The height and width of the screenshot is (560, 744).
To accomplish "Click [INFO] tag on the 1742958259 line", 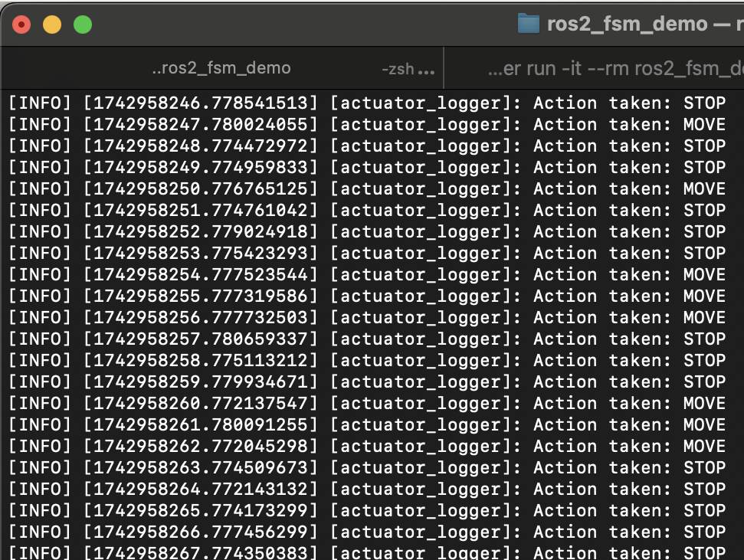I will pyautogui.click(x=40, y=382).
